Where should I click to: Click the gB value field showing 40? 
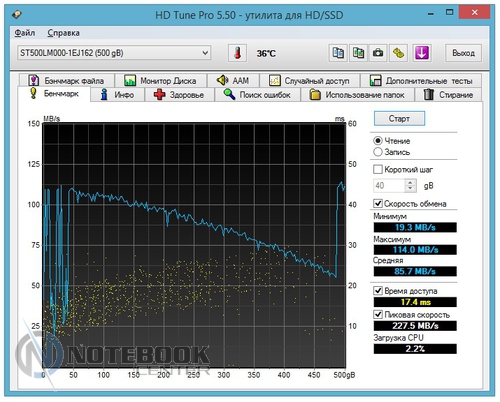click(389, 186)
